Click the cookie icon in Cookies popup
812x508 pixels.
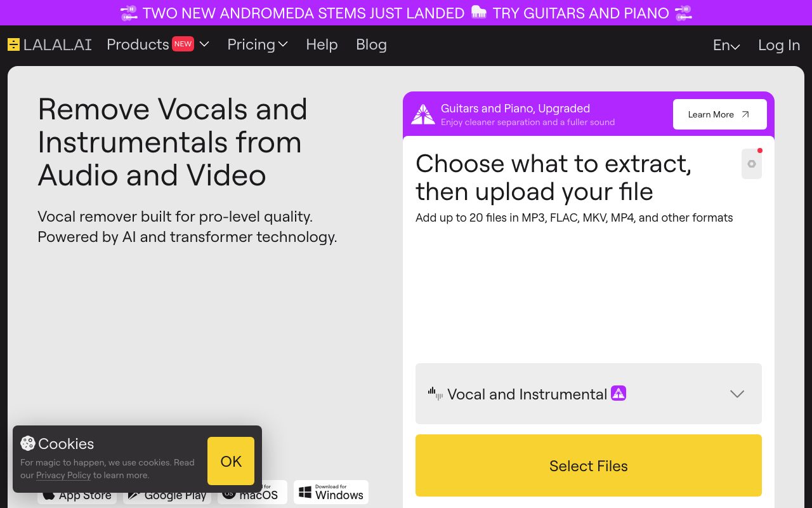[28, 443]
